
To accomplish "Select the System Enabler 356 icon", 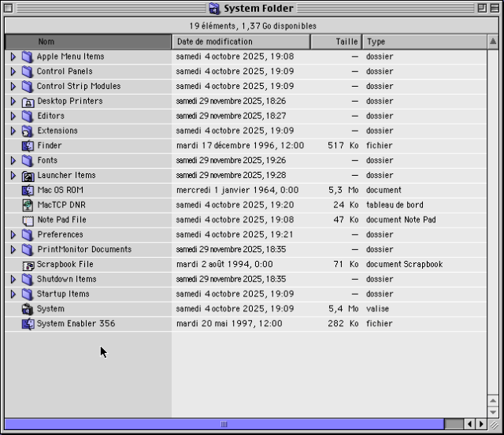I will (x=28, y=324).
